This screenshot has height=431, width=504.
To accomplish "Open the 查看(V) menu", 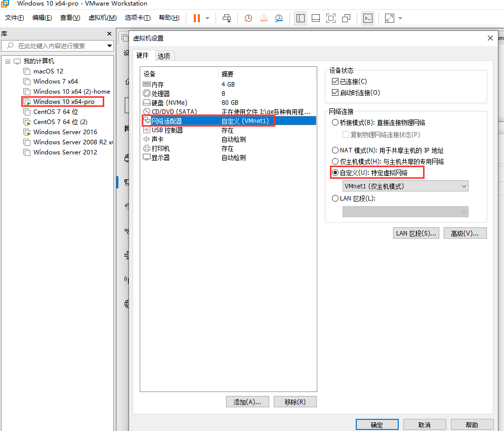I will click(x=70, y=18).
